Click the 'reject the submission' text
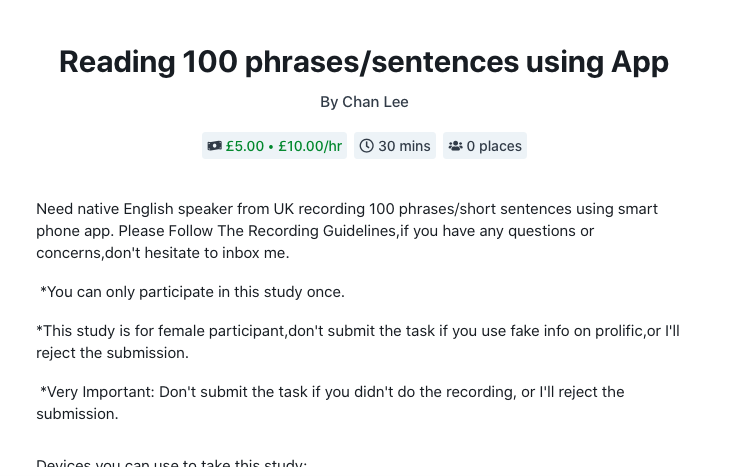 coord(113,353)
